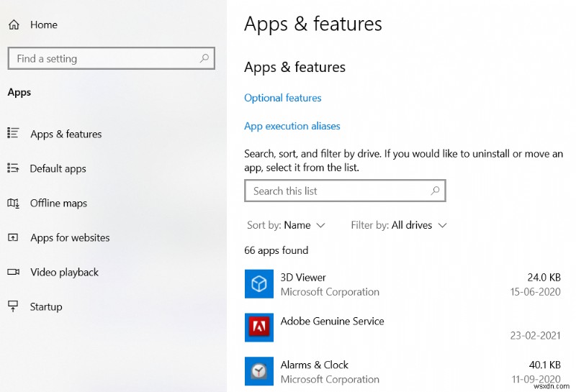Open the Apps & features sidebar item

66,134
